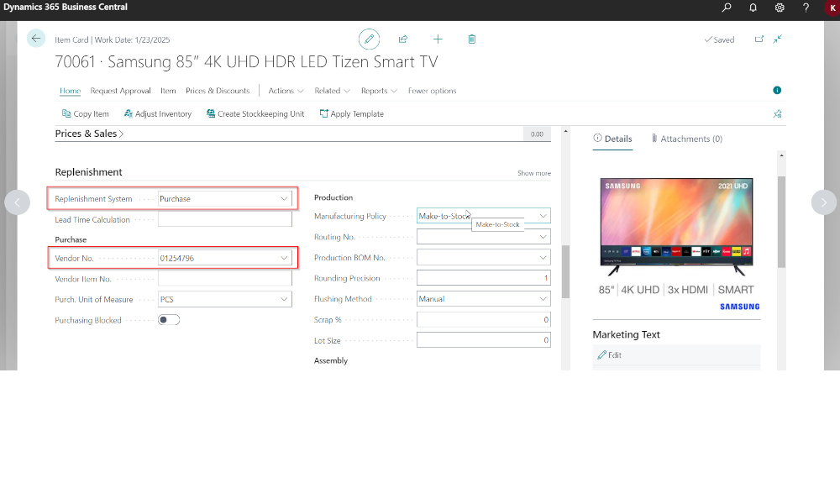The width and height of the screenshot is (840, 504).
Task: Switch to the Details tab
Action: pos(613,139)
